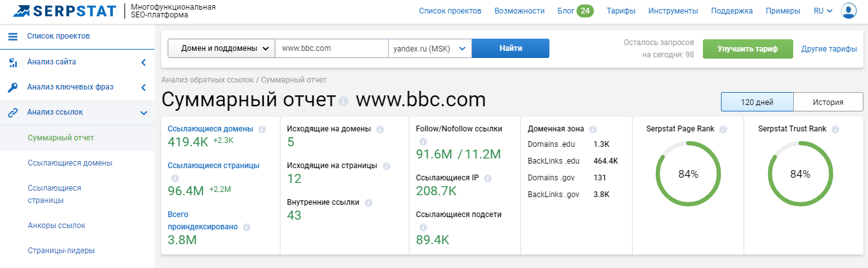This screenshot has width=868, height=268.
Task: Click the blog badge showing 24
Action: (585, 11)
